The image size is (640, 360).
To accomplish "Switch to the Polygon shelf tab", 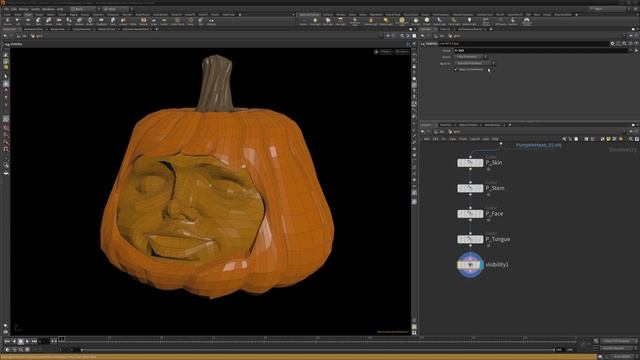I will coord(39,14).
